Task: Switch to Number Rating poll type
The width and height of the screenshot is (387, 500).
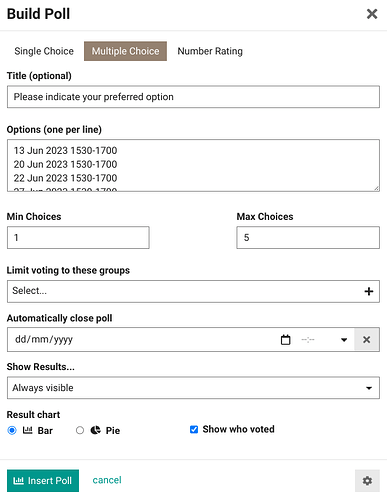Action: click(210, 51)
